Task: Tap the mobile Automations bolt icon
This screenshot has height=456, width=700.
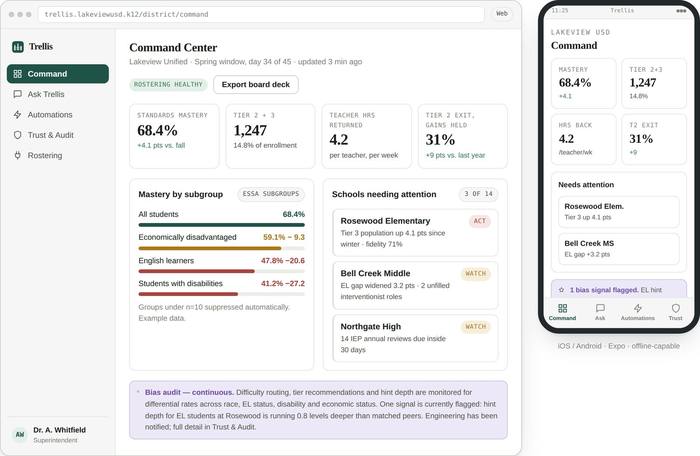Action: pyautogui.click(x=638, y=308)
